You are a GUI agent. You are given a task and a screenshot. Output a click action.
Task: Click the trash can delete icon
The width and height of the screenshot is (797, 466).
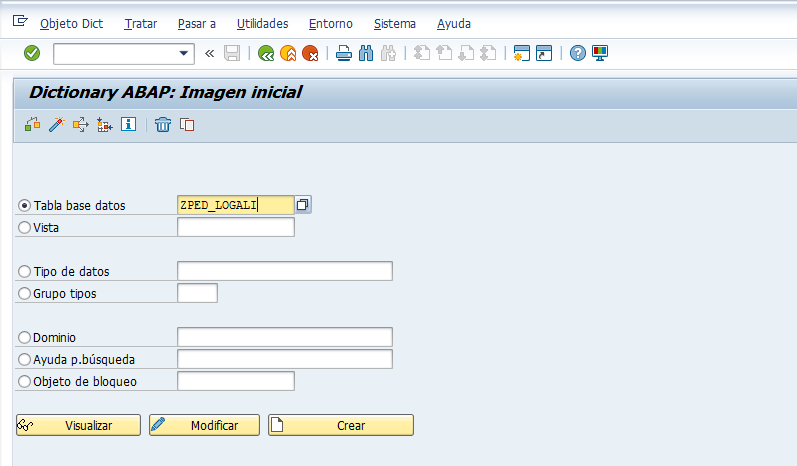163,125
